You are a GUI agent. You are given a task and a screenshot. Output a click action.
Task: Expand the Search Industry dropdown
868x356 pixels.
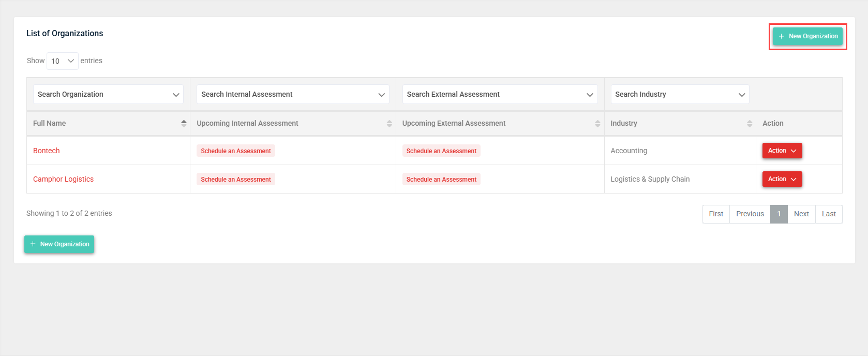pos(680,94)
